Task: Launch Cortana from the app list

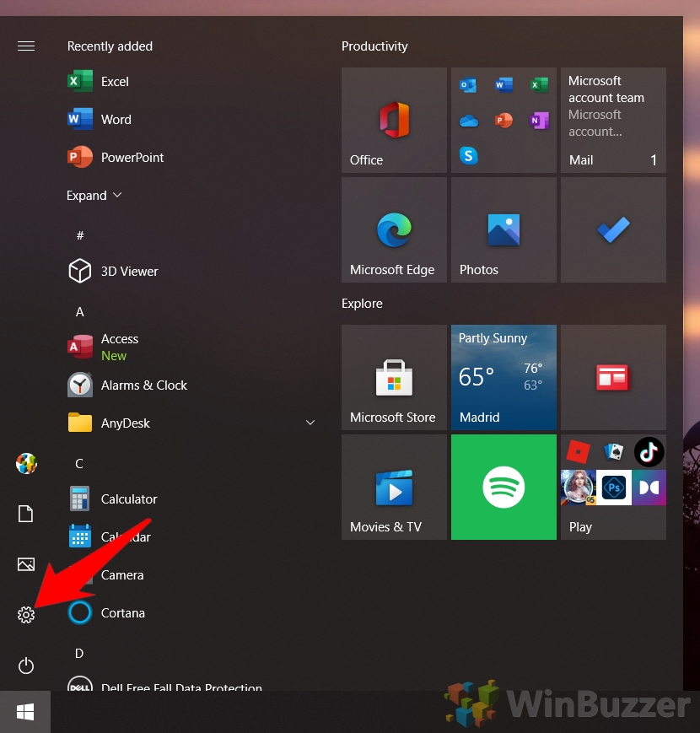Action: [122, 612]
